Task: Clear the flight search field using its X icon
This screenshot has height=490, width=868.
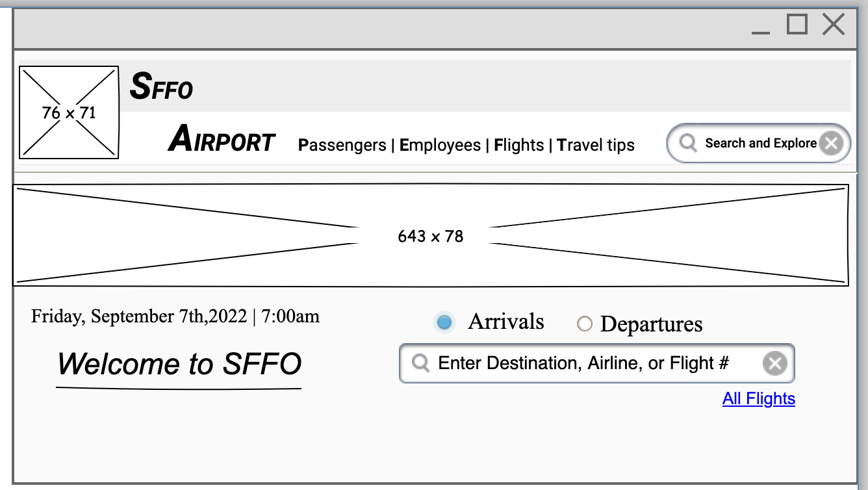Action: [774, 363]
